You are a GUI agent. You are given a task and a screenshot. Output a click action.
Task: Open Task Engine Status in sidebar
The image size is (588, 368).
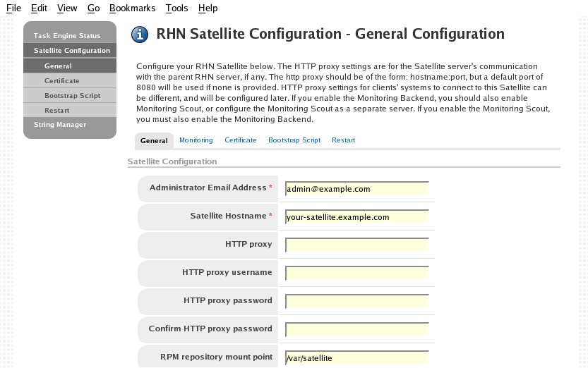coord(67,35)
